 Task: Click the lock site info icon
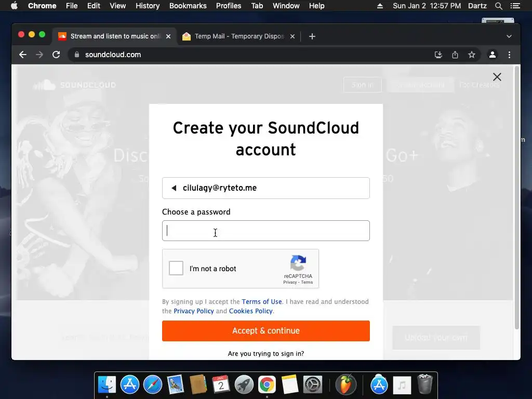tap(77, 55)
